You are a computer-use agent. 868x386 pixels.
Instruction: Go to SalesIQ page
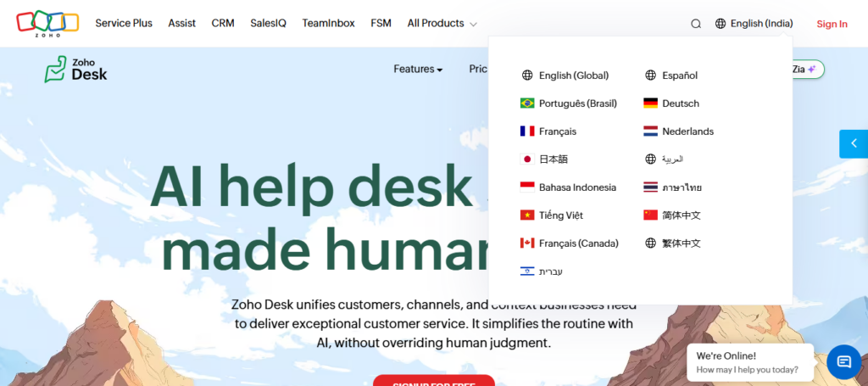268,23
